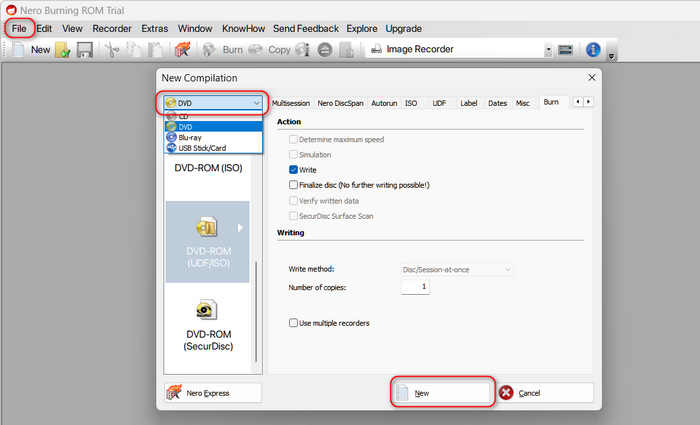
Task: Switch to the Misc tab
Action: [522, 103]
